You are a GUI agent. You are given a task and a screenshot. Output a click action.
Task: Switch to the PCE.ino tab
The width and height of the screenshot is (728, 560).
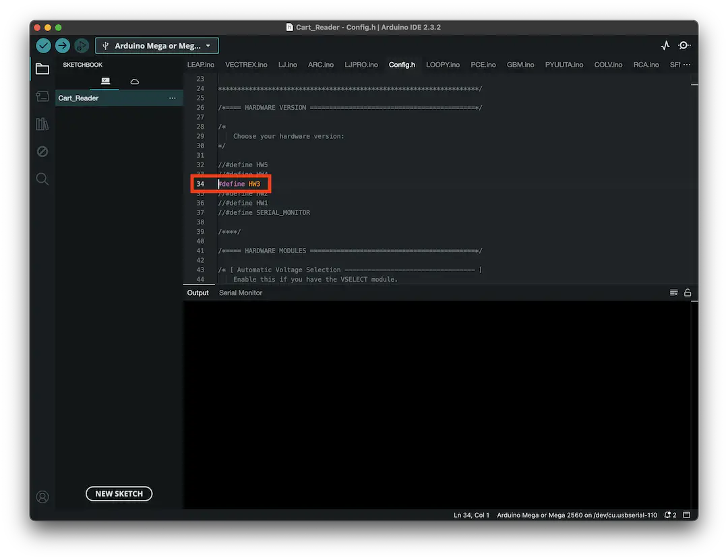tap(483, 65)
